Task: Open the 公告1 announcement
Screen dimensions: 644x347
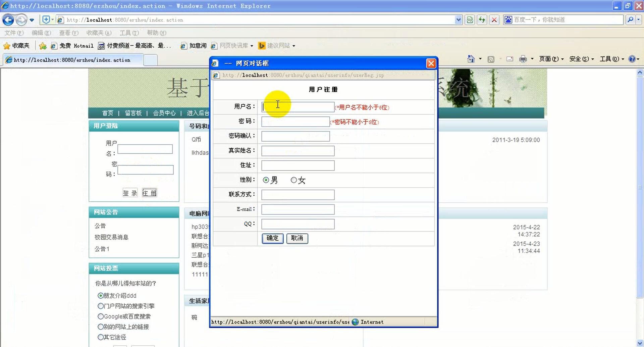Action: pyautogui.click(x=102, y=249)
